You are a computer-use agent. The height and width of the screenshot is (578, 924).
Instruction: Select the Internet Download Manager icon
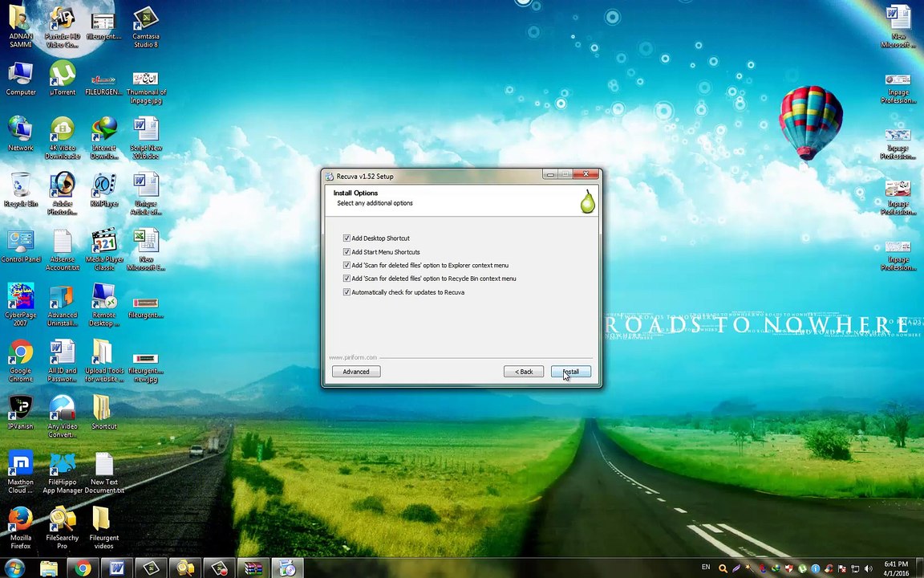tap(103, 137)
